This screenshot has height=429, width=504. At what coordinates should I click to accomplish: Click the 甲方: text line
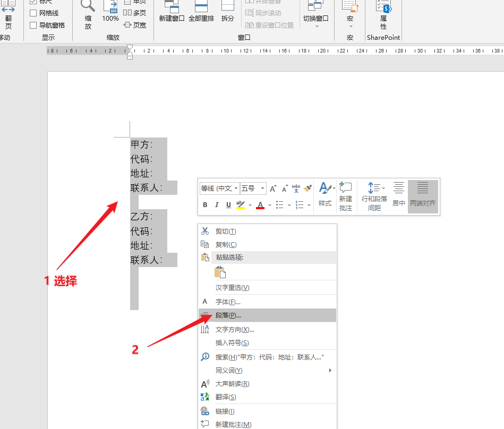click(142, 144)
